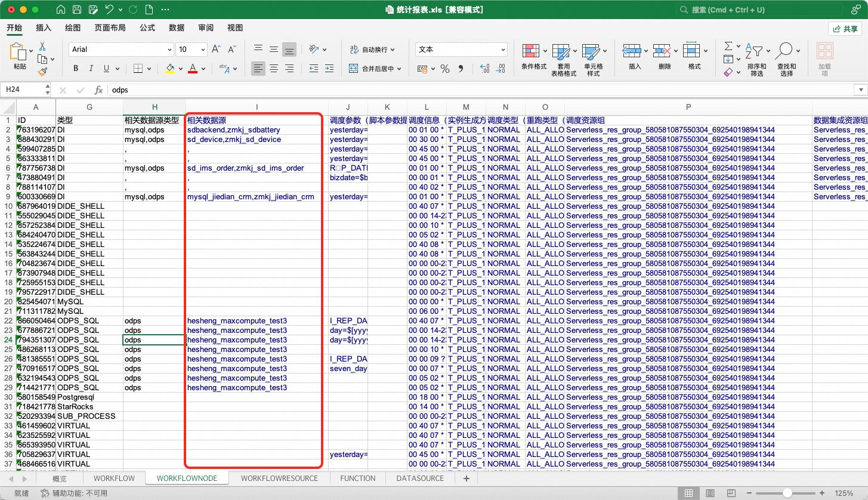
Task: Click the AutoSum sigma icon
Action: click(x=728, y=46)
